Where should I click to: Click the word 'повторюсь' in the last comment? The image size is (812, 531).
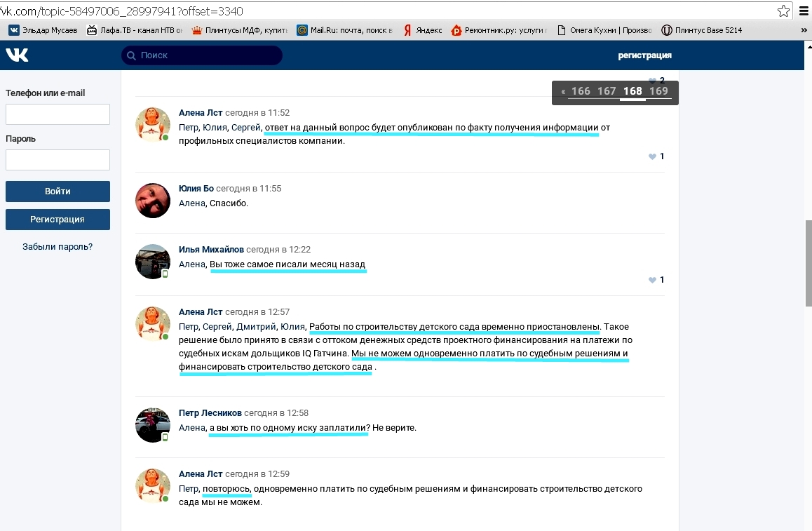point(226,489)
